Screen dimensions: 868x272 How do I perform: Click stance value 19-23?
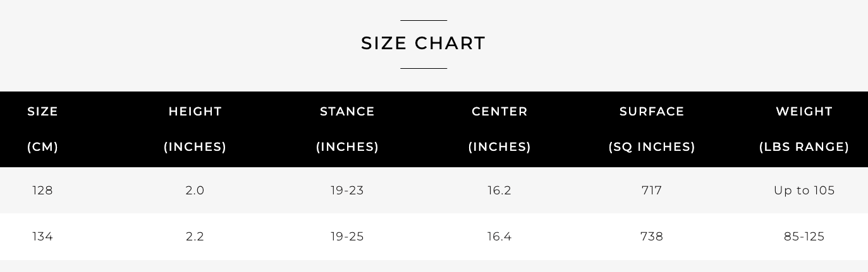347,191
